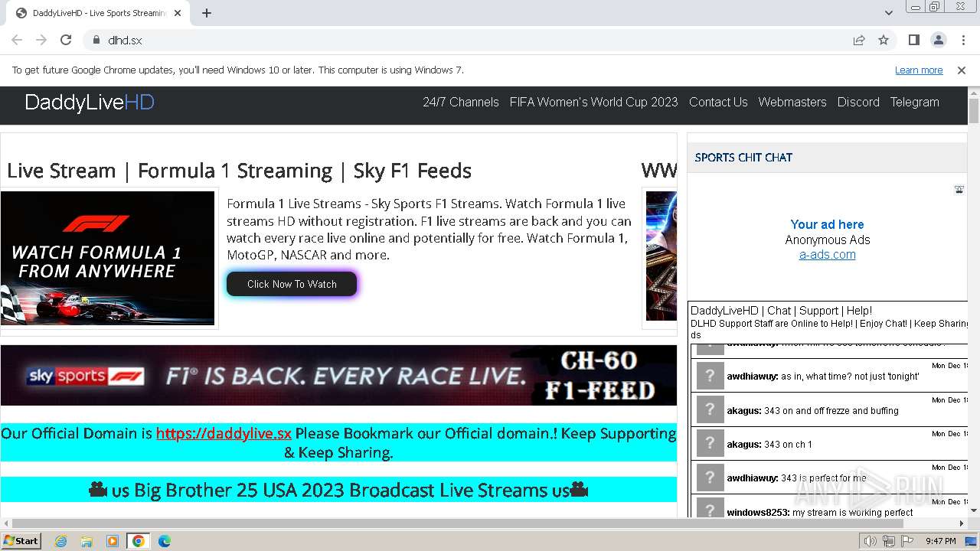Viewport: 980px width, 551px height.
Task: Click the DaddyLiveHD | Chat | Support | Help! title
Action: [x=781, y=311]
